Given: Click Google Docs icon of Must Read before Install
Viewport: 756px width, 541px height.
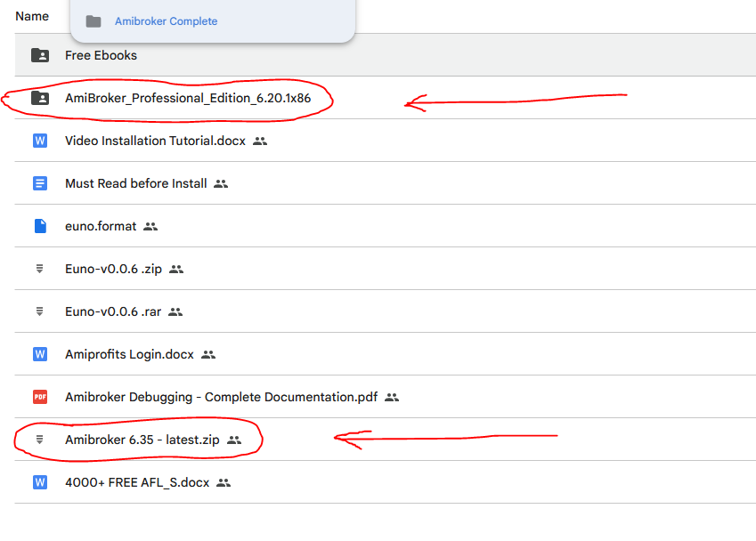Looking at the screenshot, I should [x=40, y=183].
